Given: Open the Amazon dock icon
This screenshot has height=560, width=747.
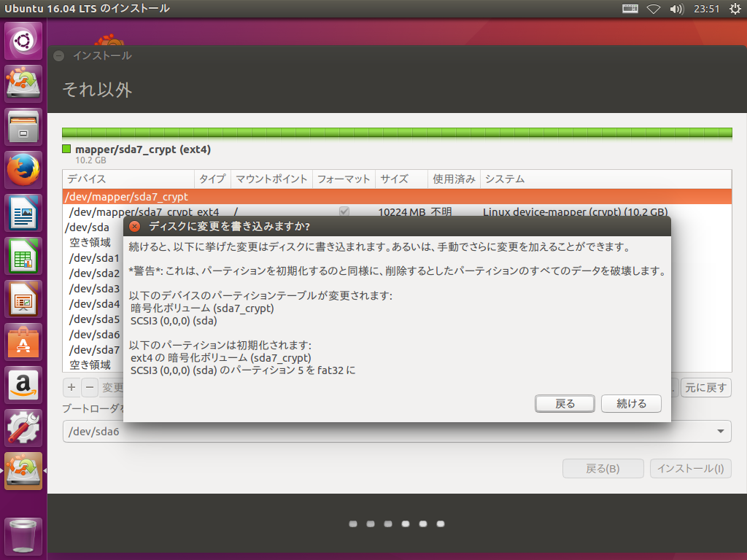Looking at the screenshot, I should (23, 385).
